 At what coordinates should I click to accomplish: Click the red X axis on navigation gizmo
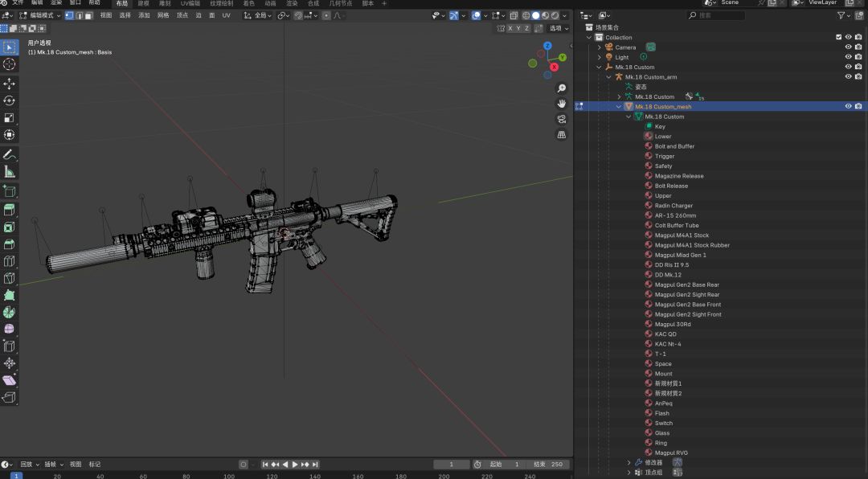point(554,67)
